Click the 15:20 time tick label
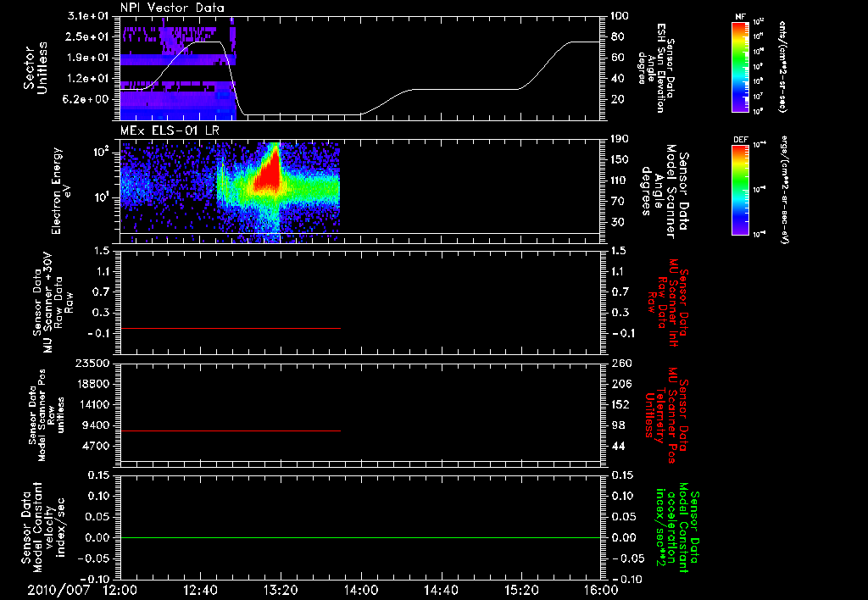The image size is (868, 600). pos(521,590)
